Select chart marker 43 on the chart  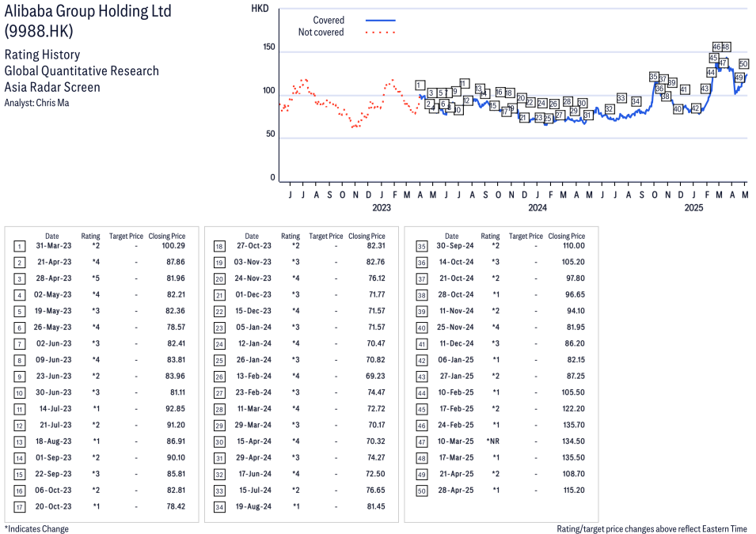(x=705, y=89)
